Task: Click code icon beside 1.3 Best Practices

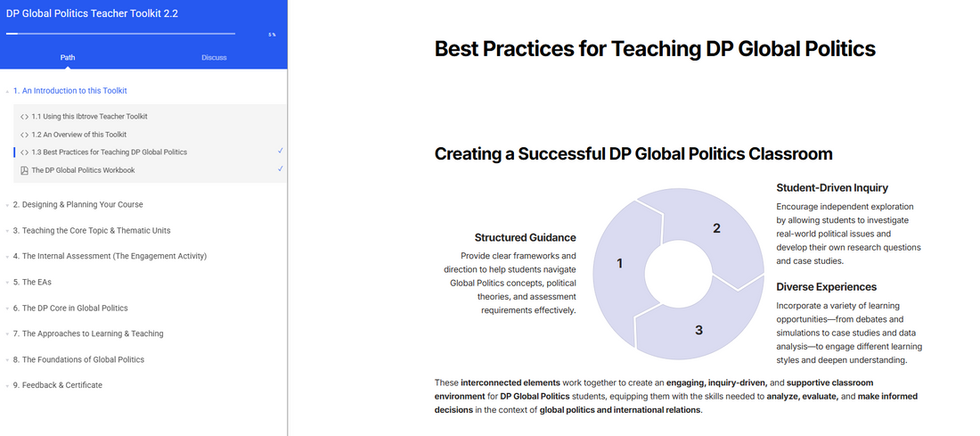Action: coord(23,152)
